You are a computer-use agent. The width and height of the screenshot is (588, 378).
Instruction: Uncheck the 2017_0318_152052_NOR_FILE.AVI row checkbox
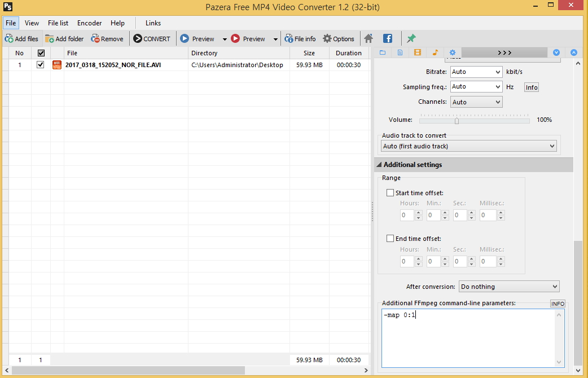pyautogui.click(x=41, y=65)
